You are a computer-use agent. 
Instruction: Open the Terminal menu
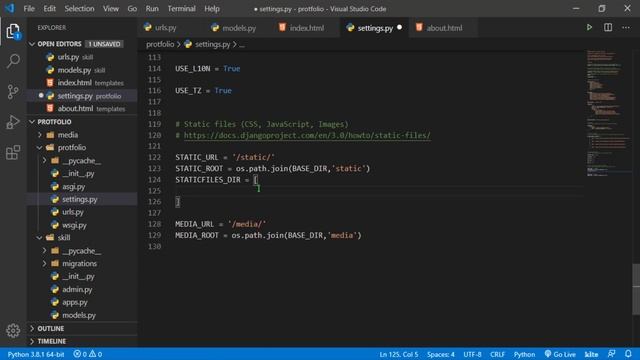pyautogui.click(x=181, y=9)
